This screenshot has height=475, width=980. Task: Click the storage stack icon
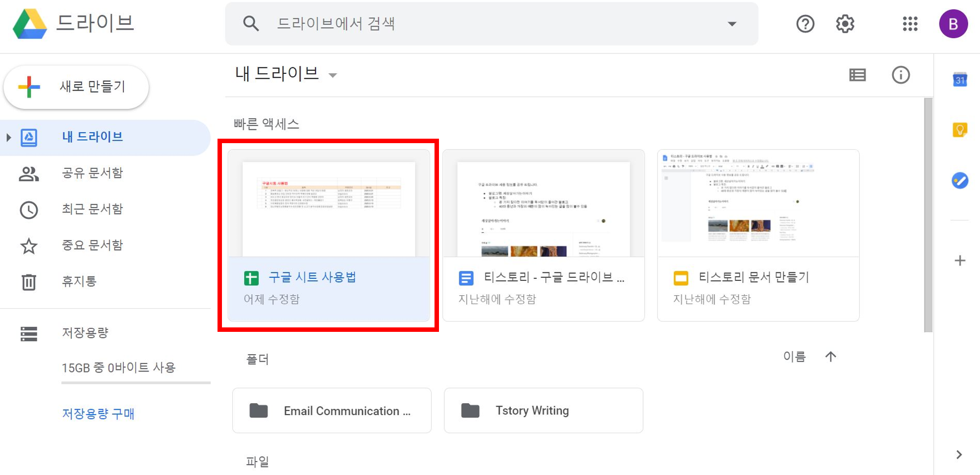29,334
